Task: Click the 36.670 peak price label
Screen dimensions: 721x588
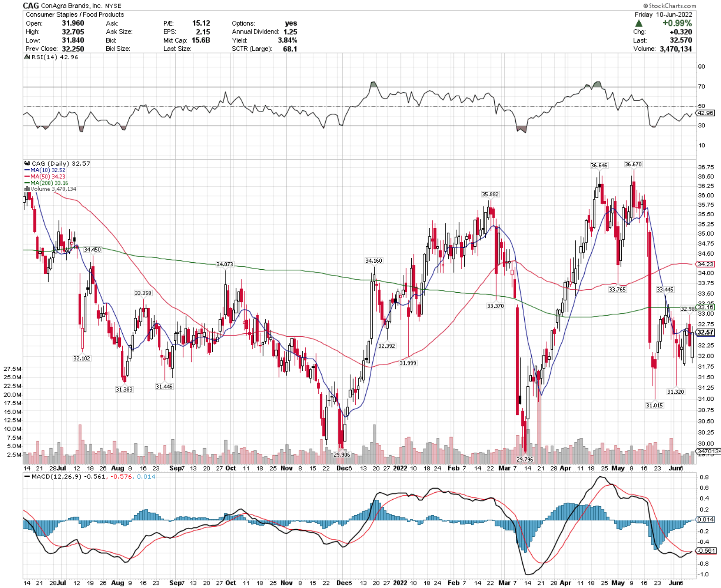Action: (x=633, y=164)
